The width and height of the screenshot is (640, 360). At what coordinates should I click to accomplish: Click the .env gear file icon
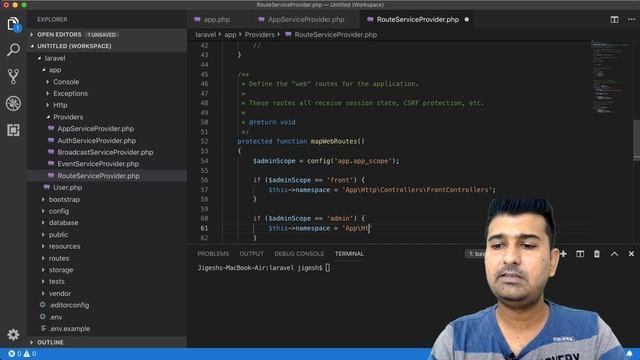(x=42, y=317)
